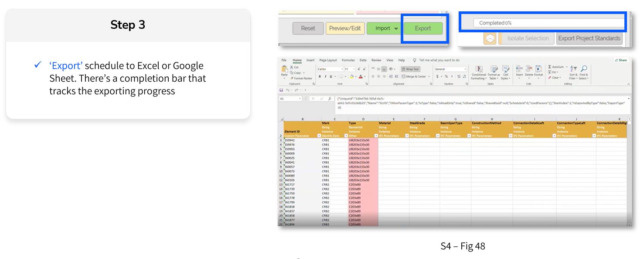Image resolution: width=644 pixels, height=259 pixels.
Task: Click the Completed 0% progress bar
Action: coord(548,23)
